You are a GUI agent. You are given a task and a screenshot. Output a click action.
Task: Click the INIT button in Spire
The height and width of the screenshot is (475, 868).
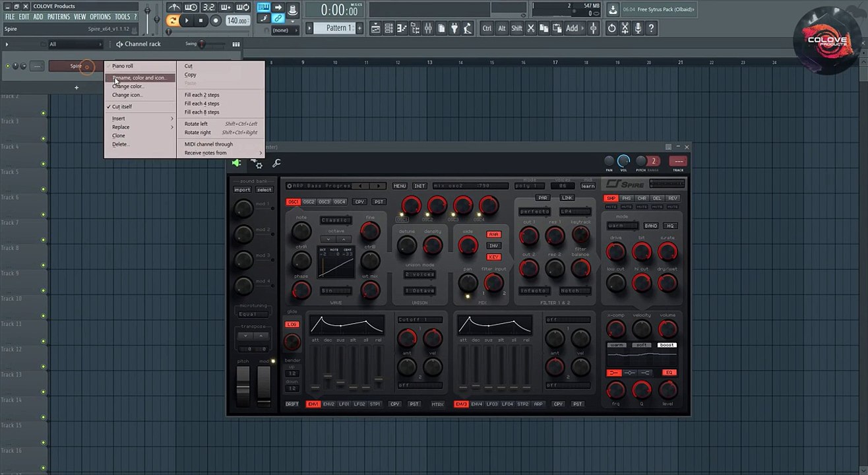(x=419, y=186)
